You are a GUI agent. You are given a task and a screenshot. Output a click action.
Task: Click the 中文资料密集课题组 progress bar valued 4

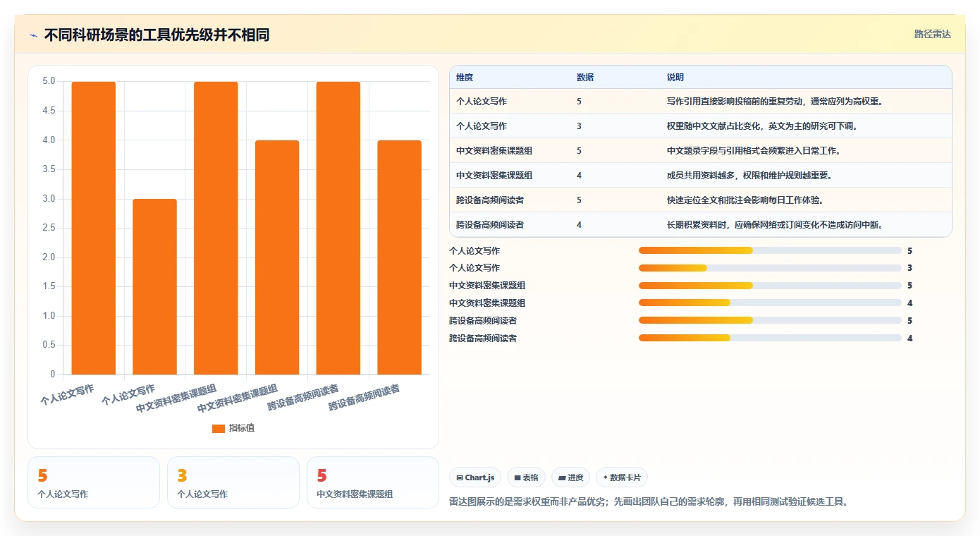coord(770,303)
